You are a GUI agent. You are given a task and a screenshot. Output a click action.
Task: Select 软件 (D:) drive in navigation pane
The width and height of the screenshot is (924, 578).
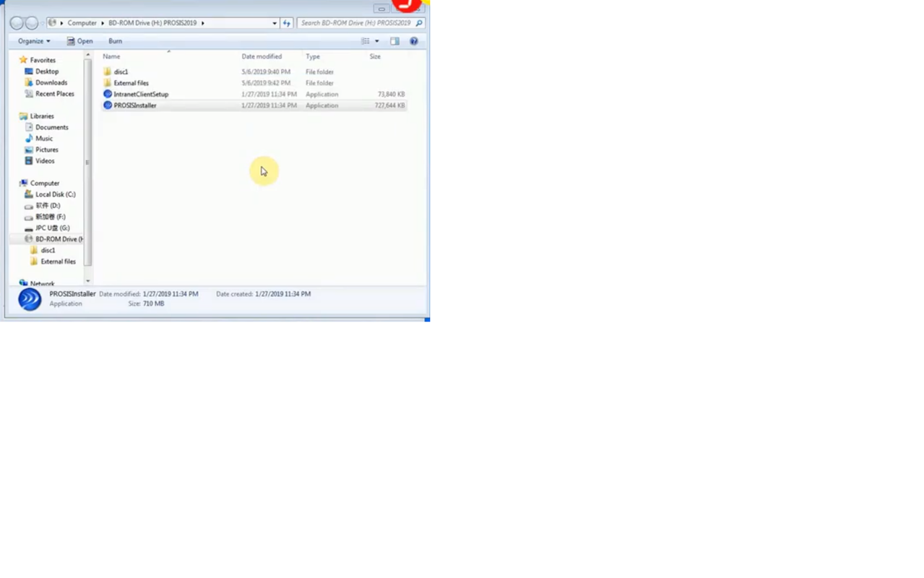coord(48,206)
